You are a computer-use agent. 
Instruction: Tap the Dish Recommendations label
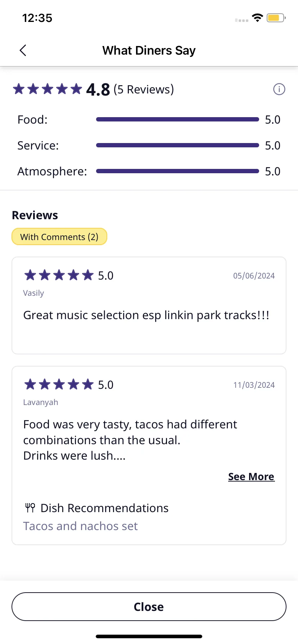point(104,508)
